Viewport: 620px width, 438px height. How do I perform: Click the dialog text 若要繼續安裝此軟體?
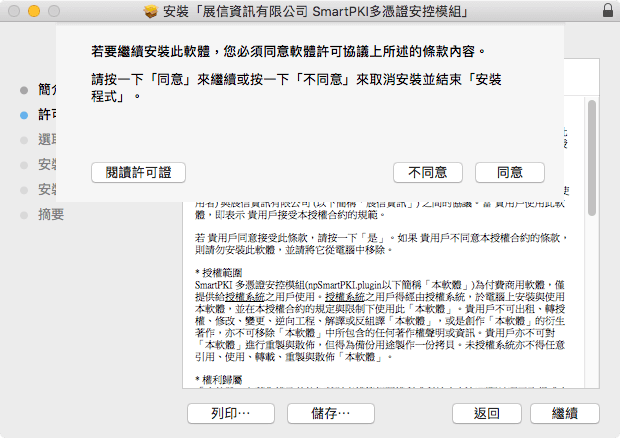[x=151, y=51]
